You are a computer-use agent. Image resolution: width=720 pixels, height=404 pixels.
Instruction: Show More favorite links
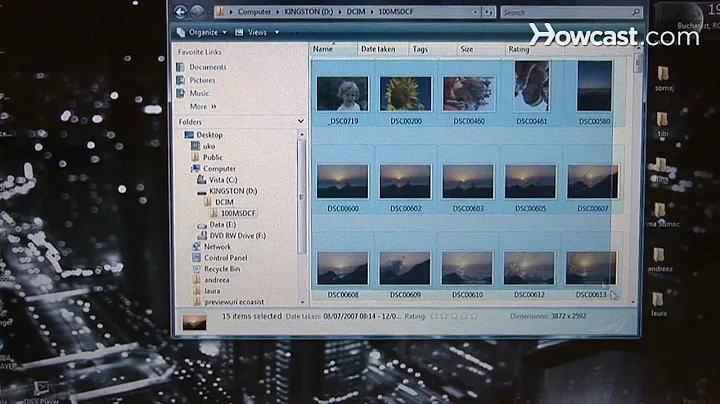tap(202, 107)
